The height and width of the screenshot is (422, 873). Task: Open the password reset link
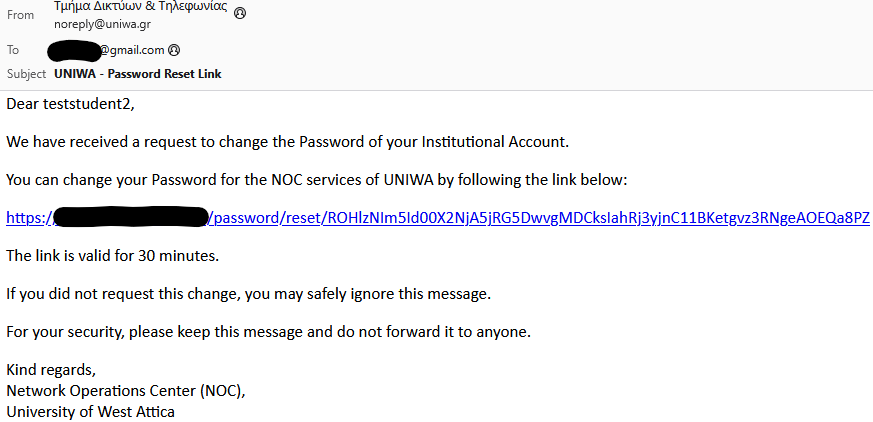click(540, 218)
